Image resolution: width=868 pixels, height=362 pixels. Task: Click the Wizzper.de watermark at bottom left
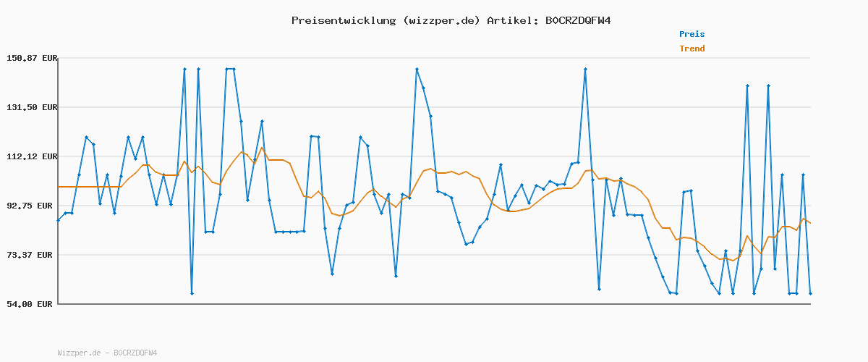(107, 353)
